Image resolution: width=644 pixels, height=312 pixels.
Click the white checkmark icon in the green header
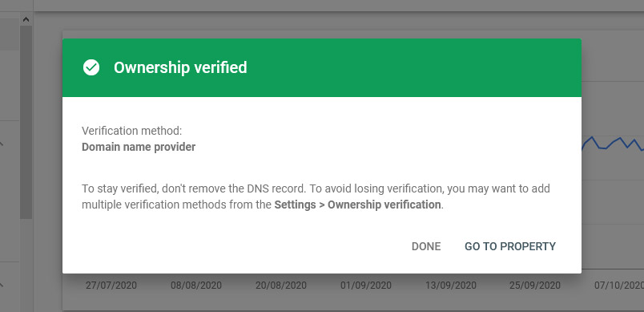[91, 67]
